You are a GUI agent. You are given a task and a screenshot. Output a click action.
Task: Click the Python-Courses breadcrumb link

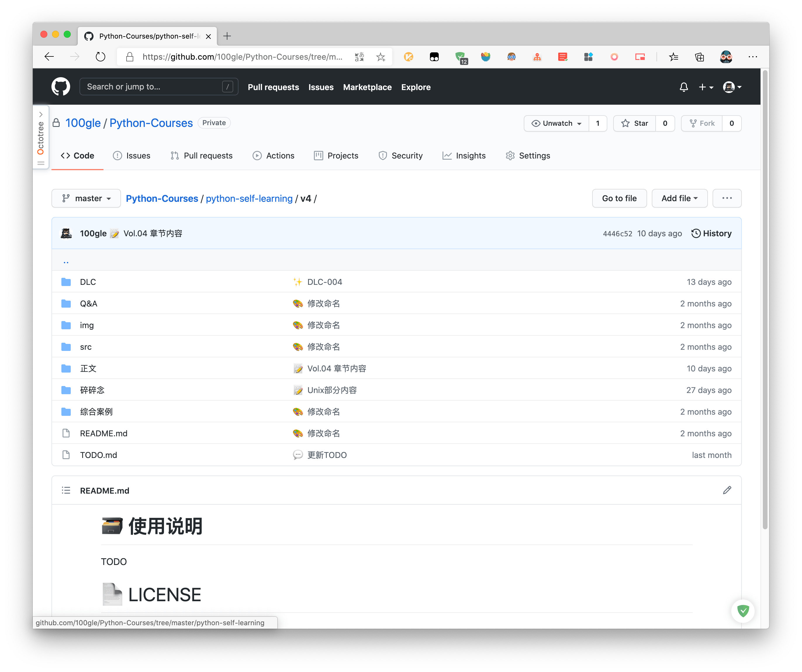point(162,198)
